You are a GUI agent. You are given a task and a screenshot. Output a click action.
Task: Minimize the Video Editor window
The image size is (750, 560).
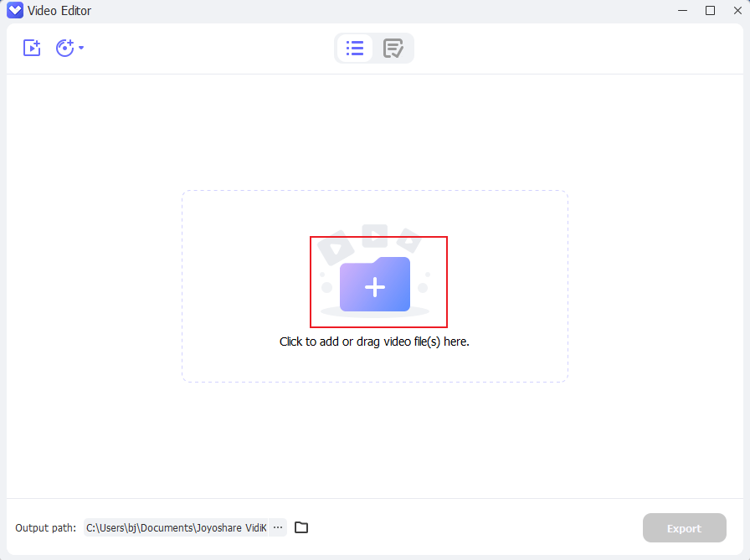coord(682,11)
